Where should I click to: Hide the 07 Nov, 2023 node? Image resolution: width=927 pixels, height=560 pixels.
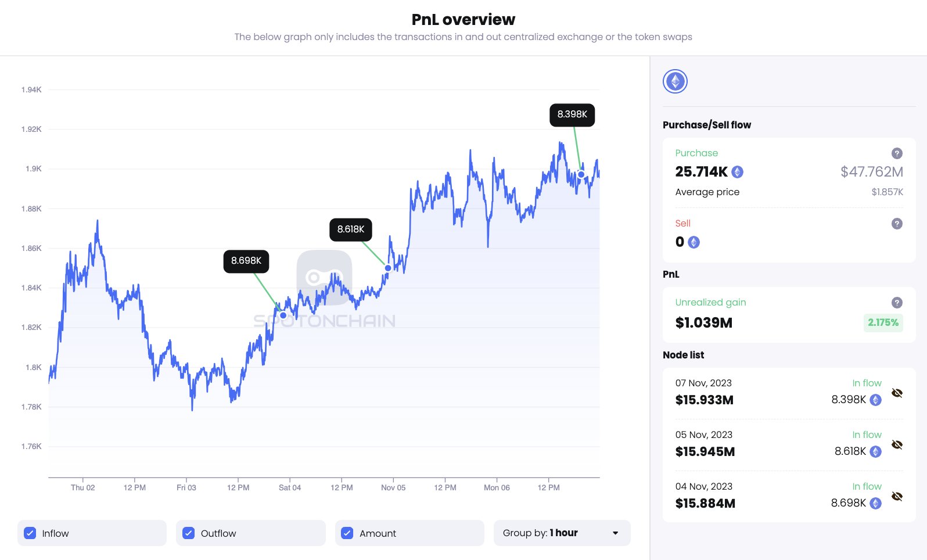(897, 393)
